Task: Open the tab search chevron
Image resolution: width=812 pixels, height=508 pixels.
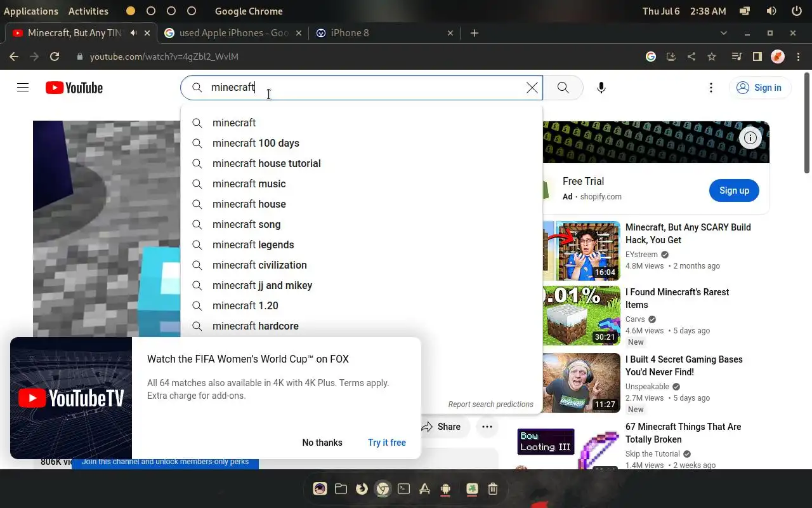Action: pyautogui.click(x=724, y=33)
